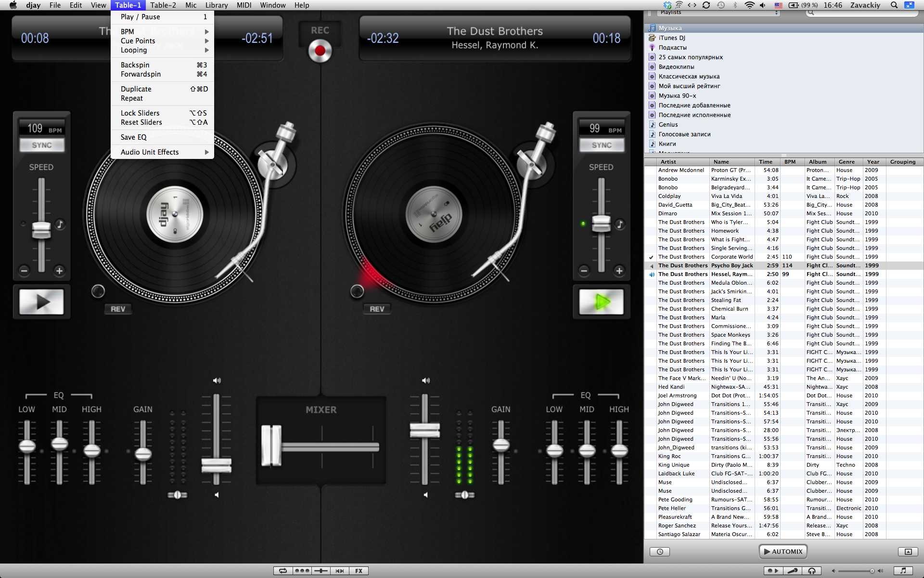Image resolution: width=924 pixels, height=578 pixels.
Task: Click the right deck minus speed button
Action: (x=584, y=271)
